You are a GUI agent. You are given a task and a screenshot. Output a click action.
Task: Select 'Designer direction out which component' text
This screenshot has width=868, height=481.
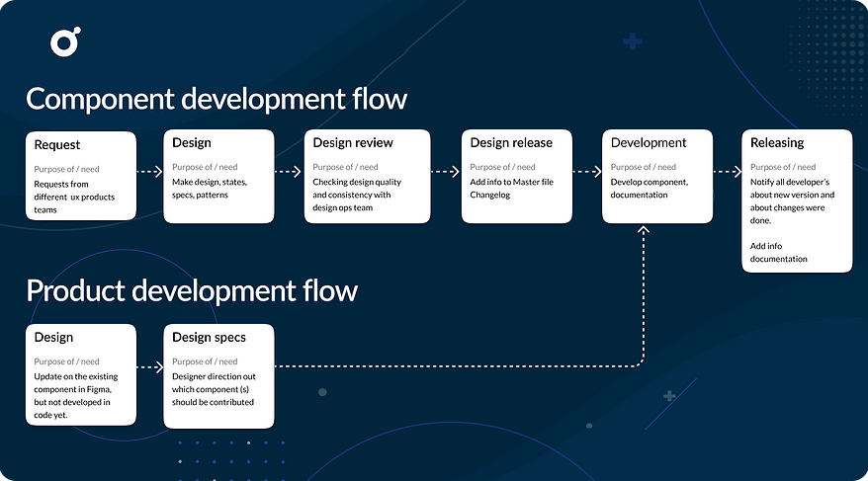214,389
